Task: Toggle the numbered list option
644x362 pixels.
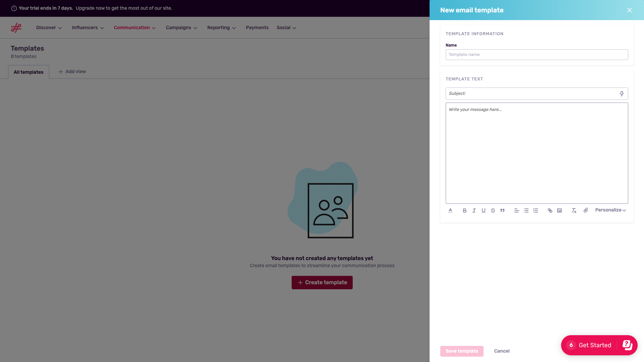Action: (x=535, y=210)
